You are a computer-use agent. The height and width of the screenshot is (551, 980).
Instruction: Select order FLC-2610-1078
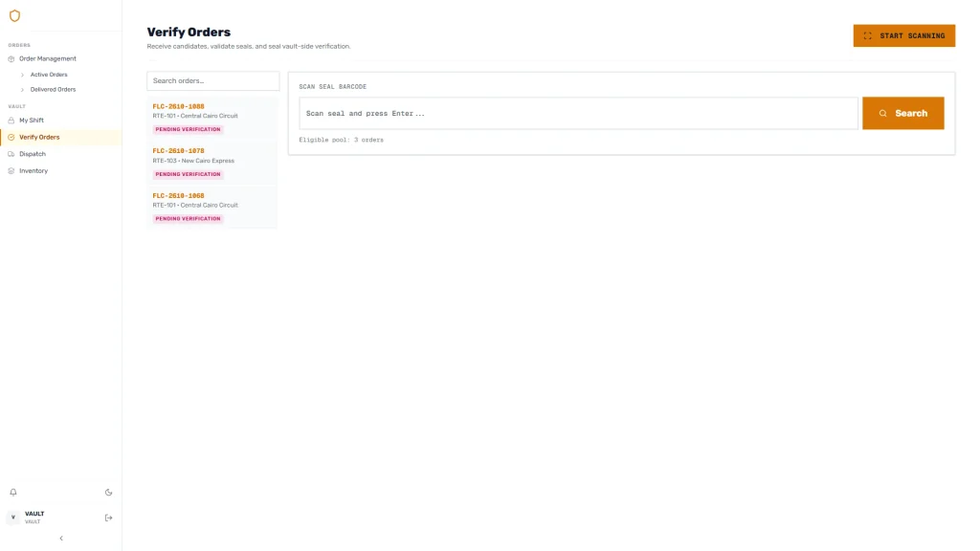click(x=212, y=163)
